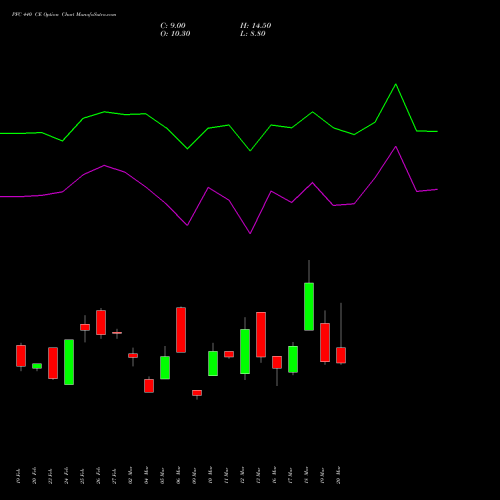Image resolution: width=500 pixels, height=500 pixels.
Task: Click the peak of the purple line
Action: tap(396, 147)
